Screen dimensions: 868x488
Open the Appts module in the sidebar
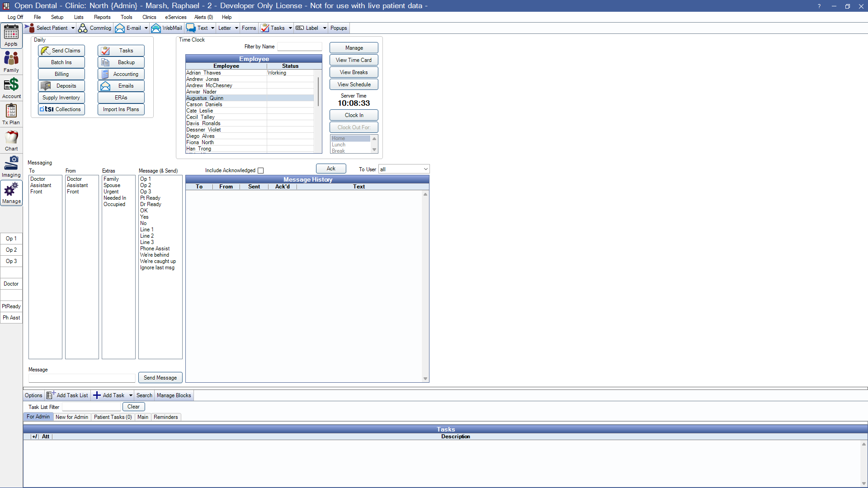tap(11, 35)
